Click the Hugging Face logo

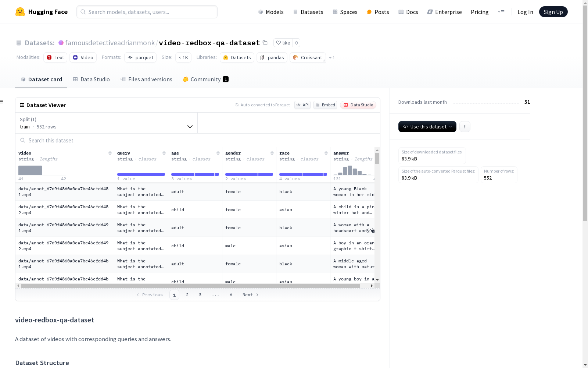[42, 12]
